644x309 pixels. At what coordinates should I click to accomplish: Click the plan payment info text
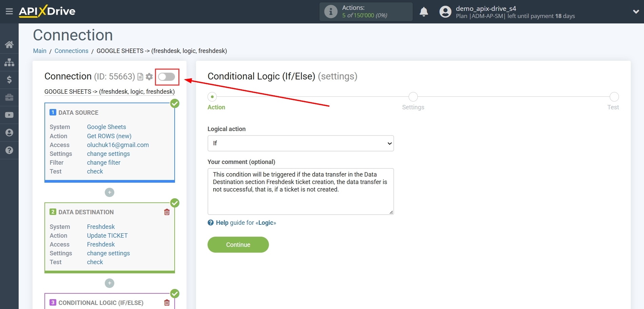515,16
